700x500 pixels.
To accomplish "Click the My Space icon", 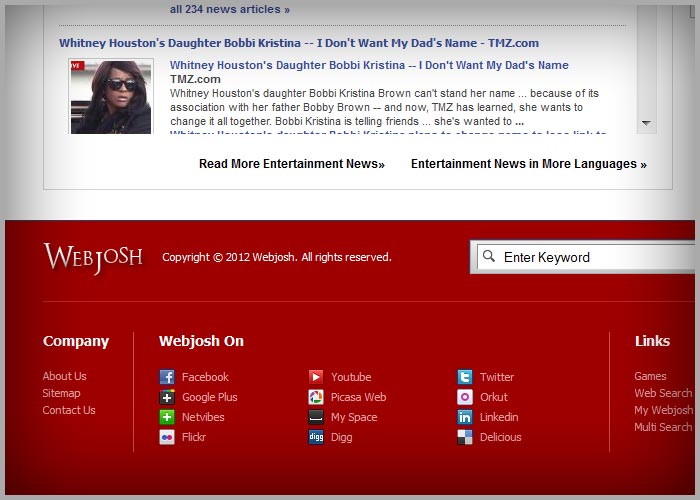I will tap(316, 417).
